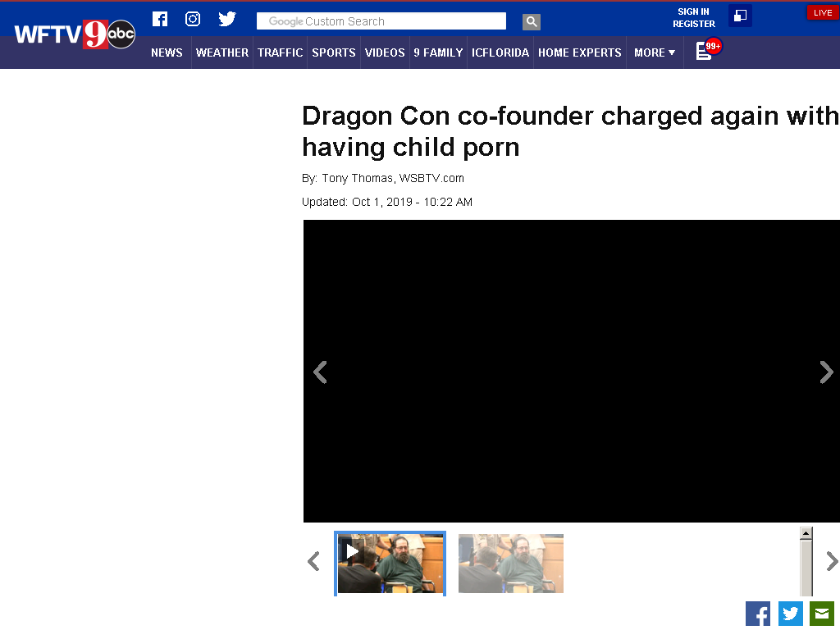Viewport: 840px width, 630px height.
Task: Open the WFTV 9 abc logo home link
Action: [75, 34]
